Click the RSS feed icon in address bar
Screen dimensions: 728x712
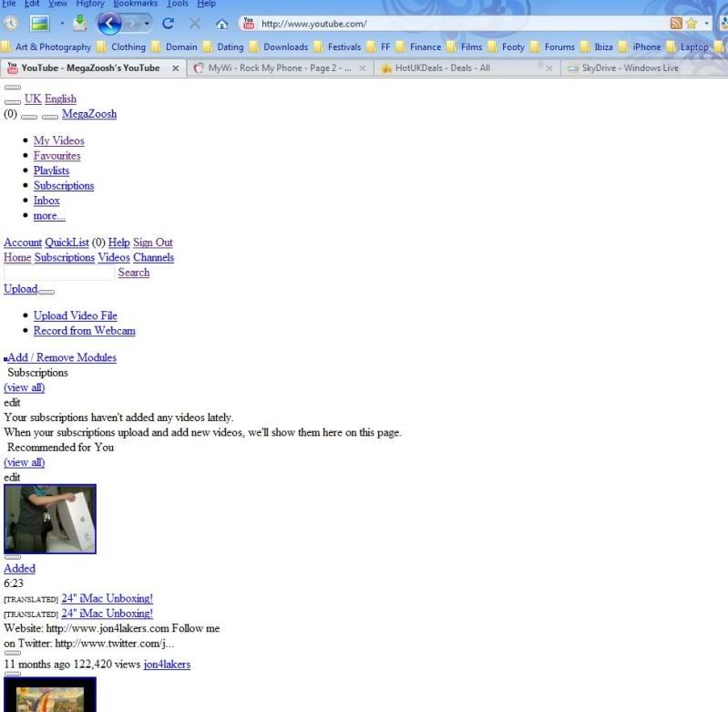pyautogui.click(x=676, y=23)
